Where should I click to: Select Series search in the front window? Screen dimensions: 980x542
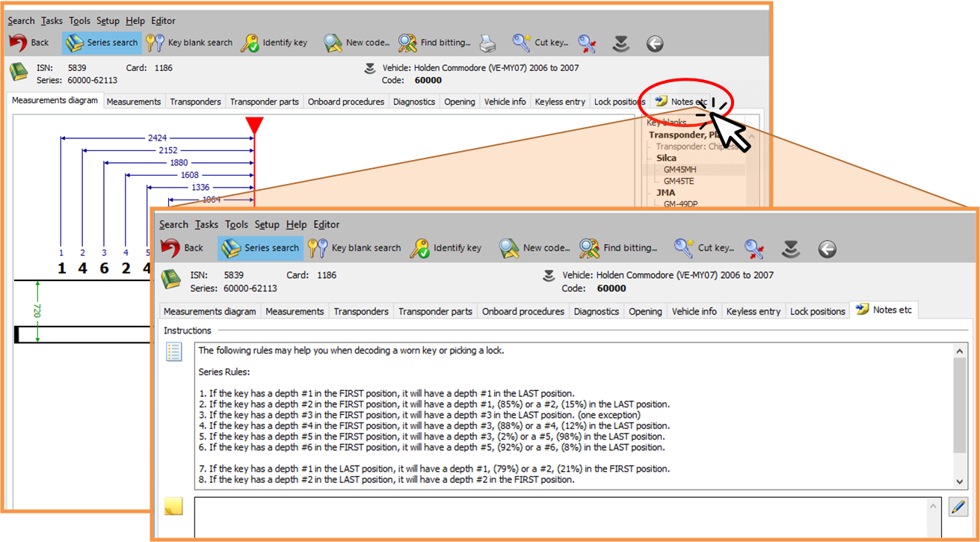pyautogui.click(x=259, y=248)
